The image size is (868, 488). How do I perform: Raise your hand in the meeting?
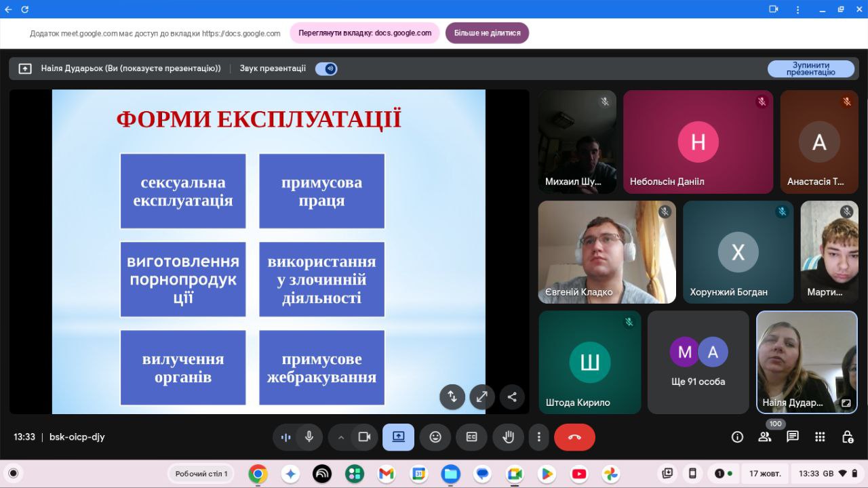tap(508, 437)
